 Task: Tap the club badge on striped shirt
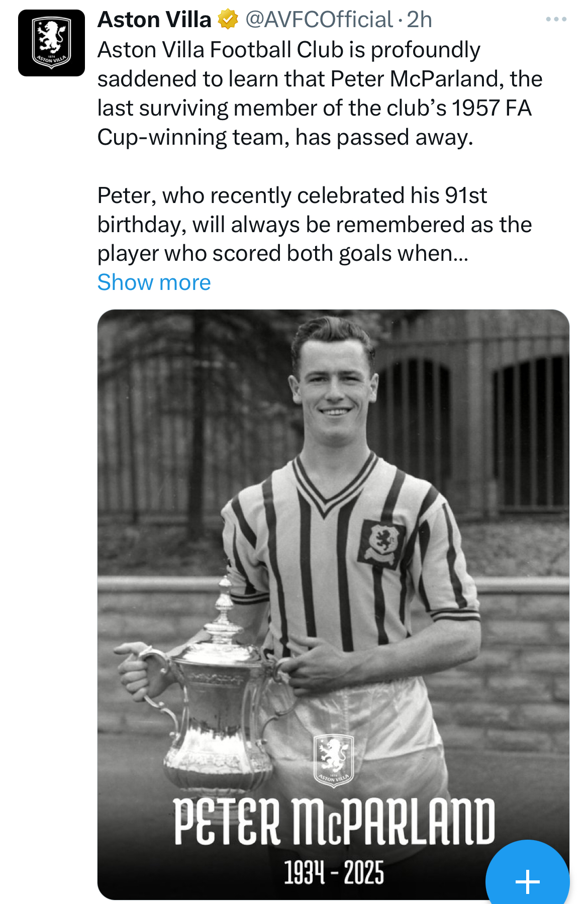[382, 544]
